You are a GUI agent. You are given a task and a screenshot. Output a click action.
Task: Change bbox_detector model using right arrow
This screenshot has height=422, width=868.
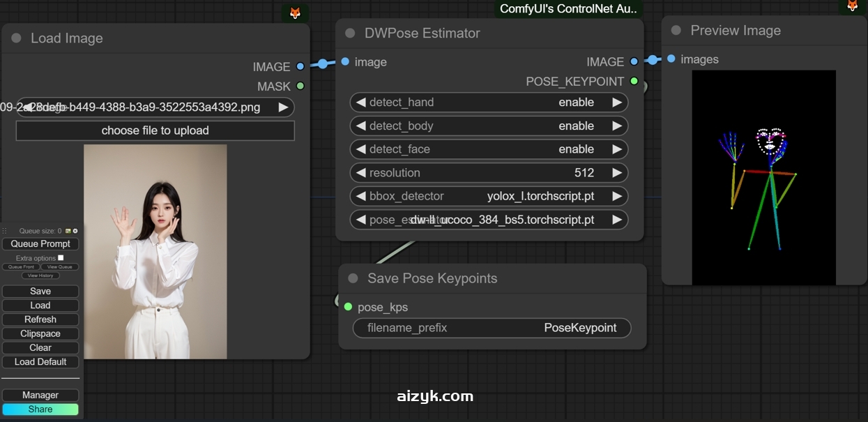[x=617, y=196]
